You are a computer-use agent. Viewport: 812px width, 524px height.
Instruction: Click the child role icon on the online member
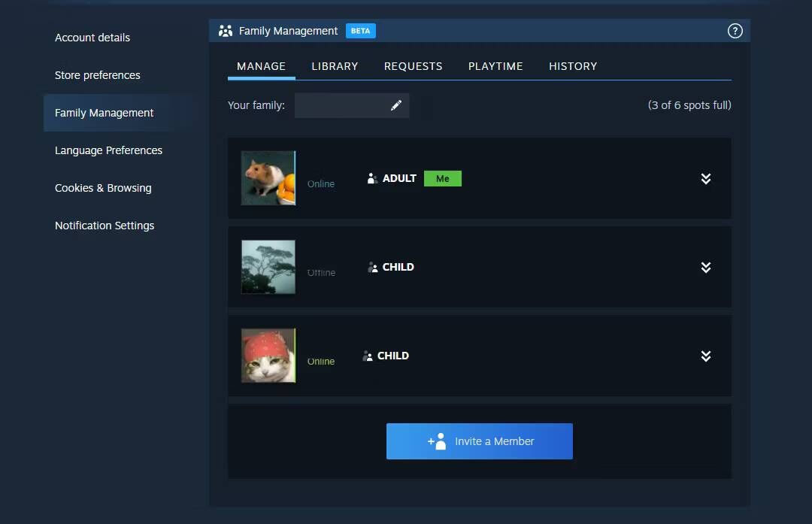pos(368,356)
